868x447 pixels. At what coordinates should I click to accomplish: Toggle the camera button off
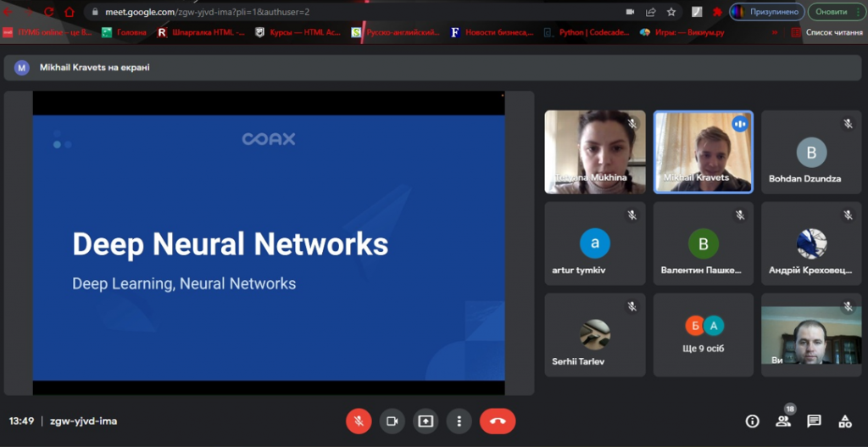(392, 421)
